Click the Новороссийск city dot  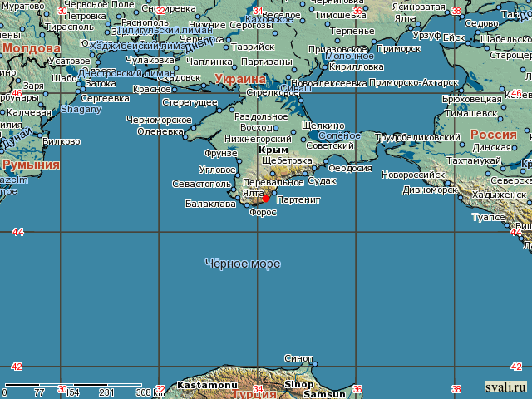pyautogui.click(x=447, y=175)
